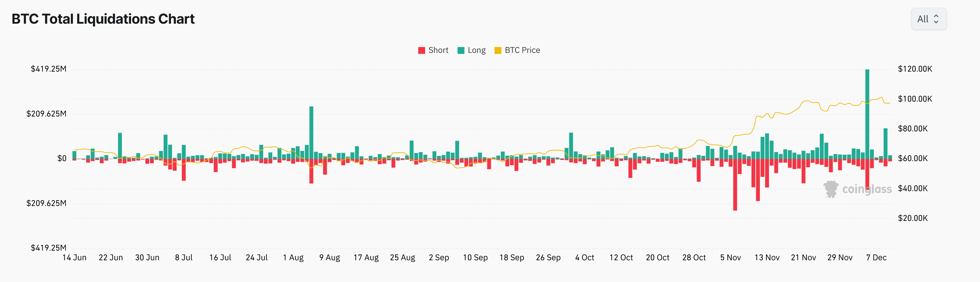Click the coinglass watermark logo icon
This screenshot has height=282, width=980.
click(x=831, y=189)
